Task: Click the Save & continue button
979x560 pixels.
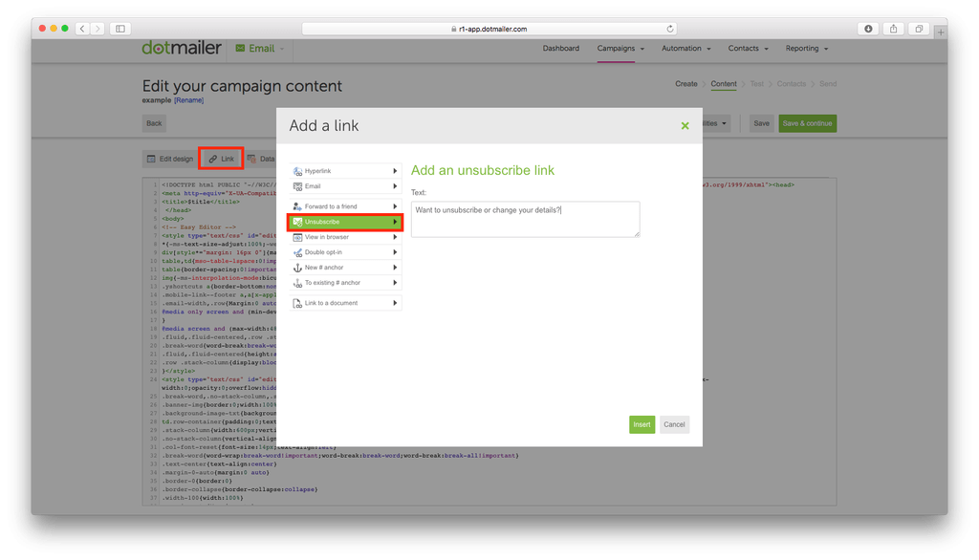Action: (x=807, y=123)
